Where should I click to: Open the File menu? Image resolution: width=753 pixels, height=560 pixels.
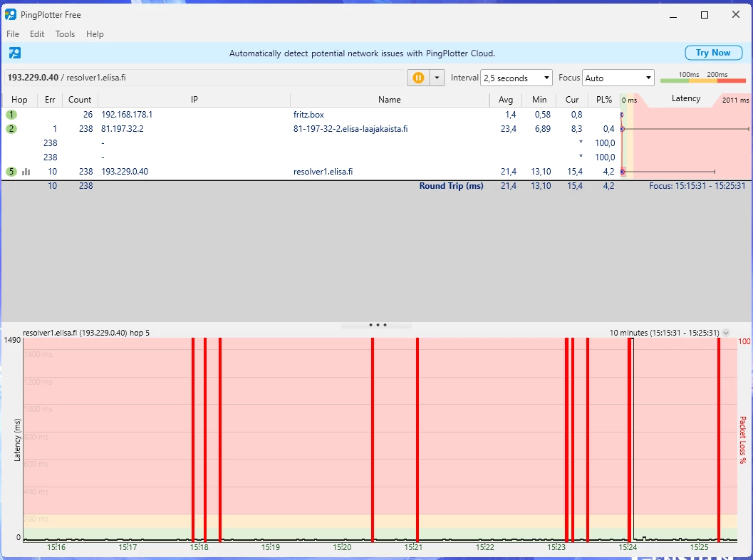[x=13, y=34]
